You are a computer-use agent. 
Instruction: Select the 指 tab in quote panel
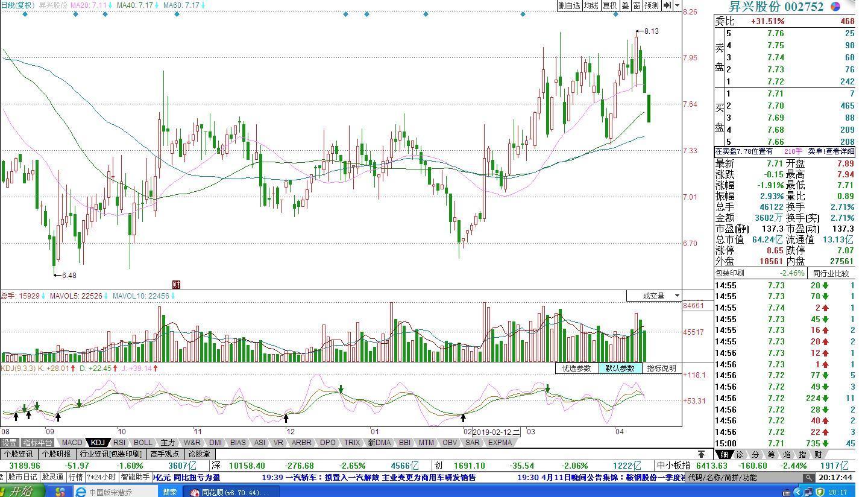pyautogui.click(x=802, y=454)
